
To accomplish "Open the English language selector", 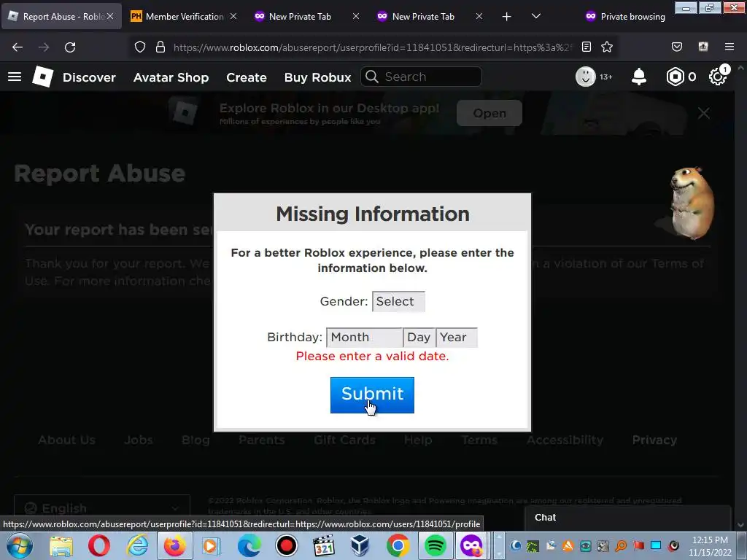I will coord(102,508).
